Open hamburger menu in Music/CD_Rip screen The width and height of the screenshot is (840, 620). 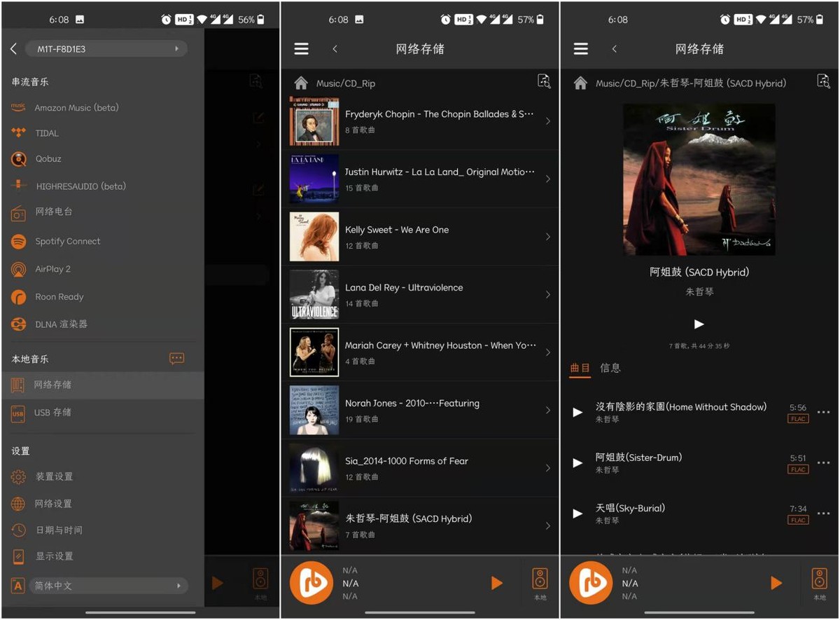point(301,49)
